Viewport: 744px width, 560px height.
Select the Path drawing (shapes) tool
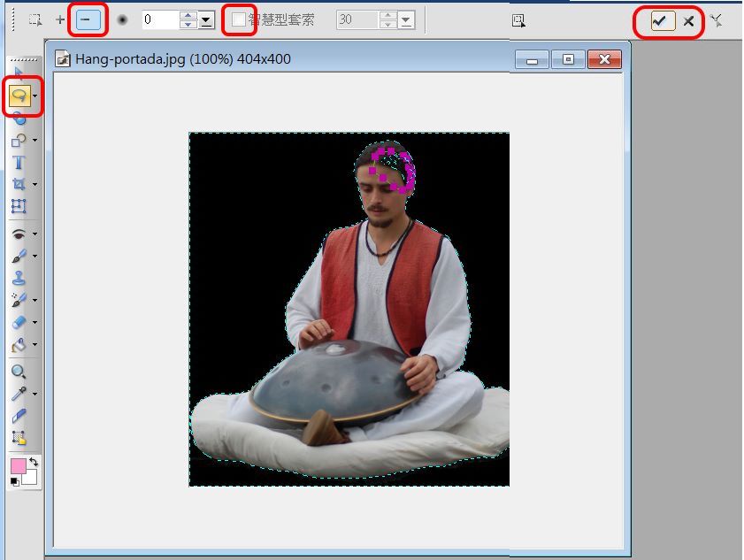pos(19,141)
